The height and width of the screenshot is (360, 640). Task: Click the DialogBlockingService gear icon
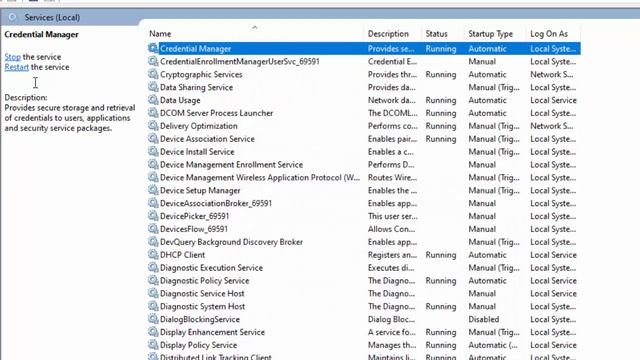point(153,319)
